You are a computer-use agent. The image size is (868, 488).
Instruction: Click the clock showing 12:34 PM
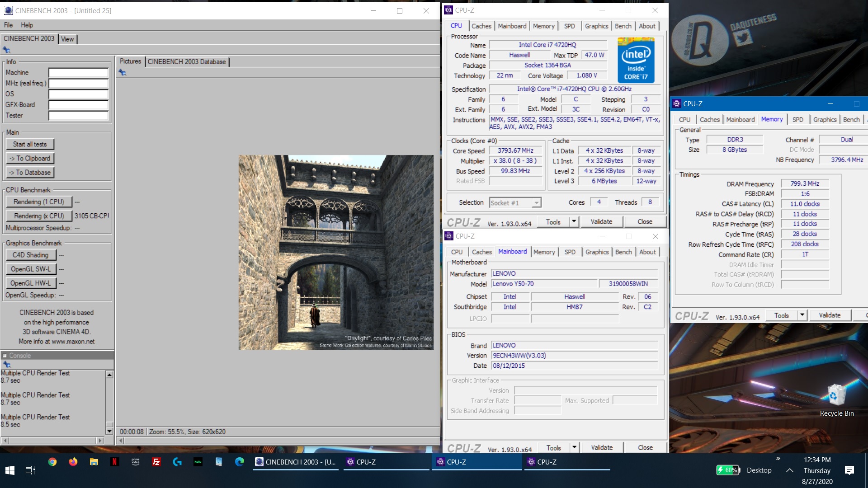817,460
